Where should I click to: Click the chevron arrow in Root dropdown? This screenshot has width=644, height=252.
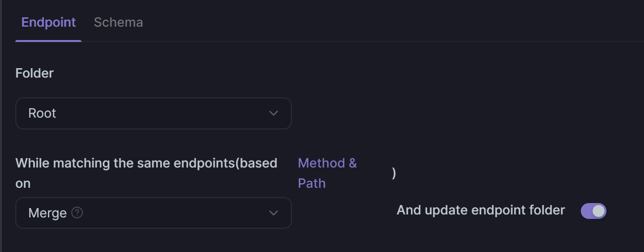(273, 114)
